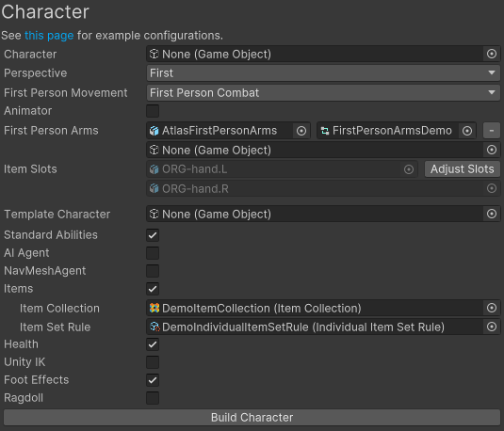Remove first person arms with minus button
This screenshot has height=431, width=504.
(x=492, y=131)
